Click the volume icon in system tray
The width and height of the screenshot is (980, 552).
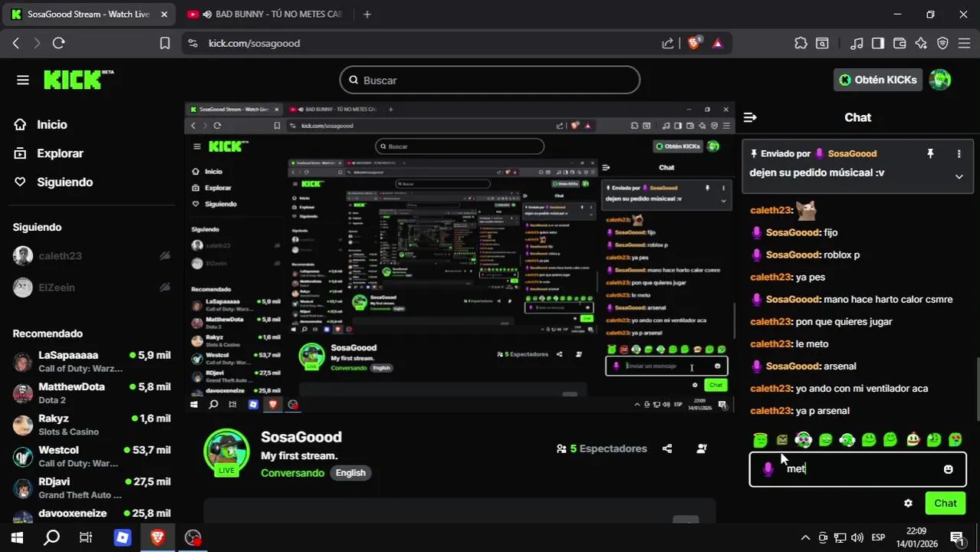[x=857, y=538]
